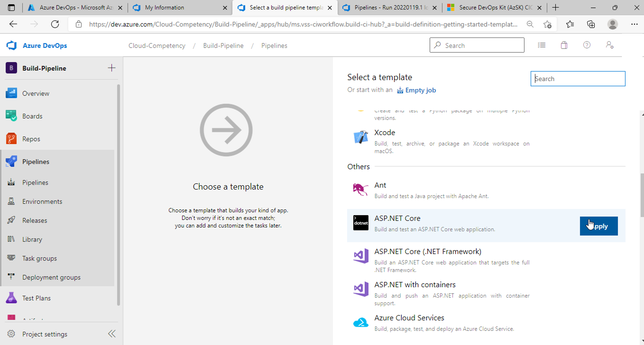This screenshot has height=345, width=644.
Task: Open Project settings gear icon
Action: click(11, 334)
